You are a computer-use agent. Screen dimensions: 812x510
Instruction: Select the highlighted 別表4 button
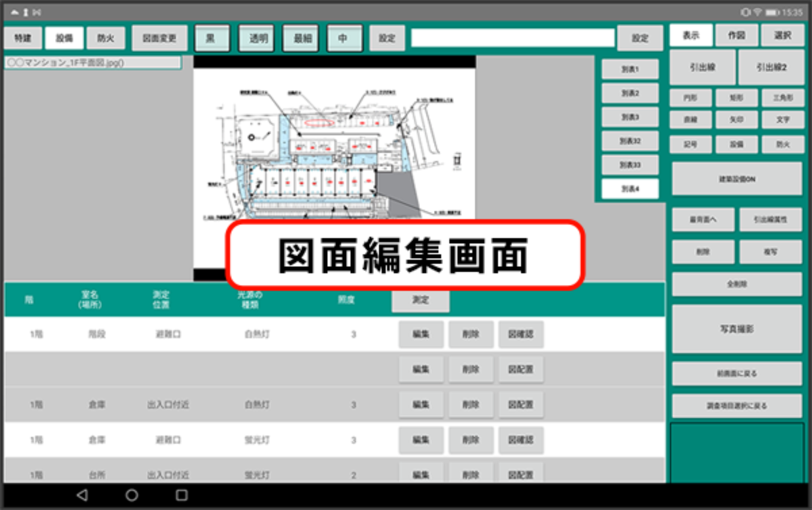click(630, 189)
